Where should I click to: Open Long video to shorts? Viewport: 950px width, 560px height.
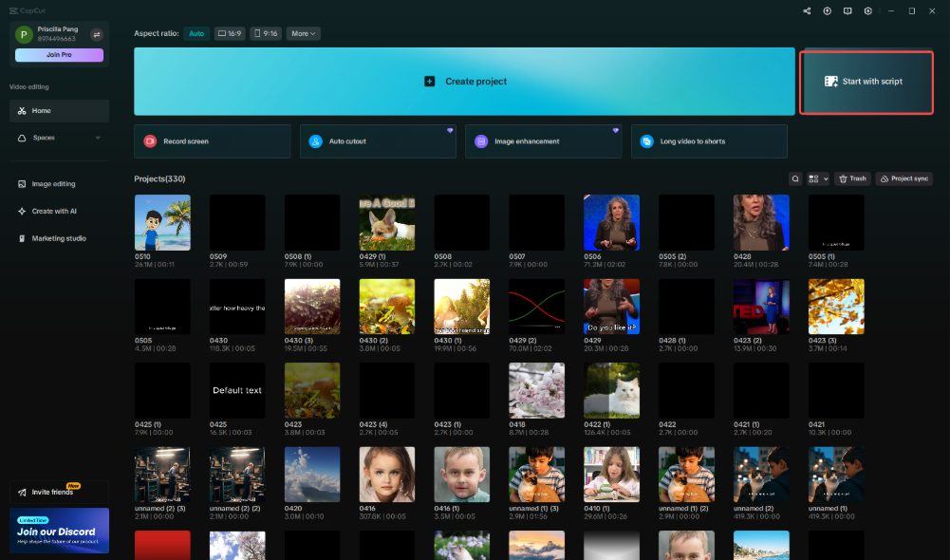(708, 140)
